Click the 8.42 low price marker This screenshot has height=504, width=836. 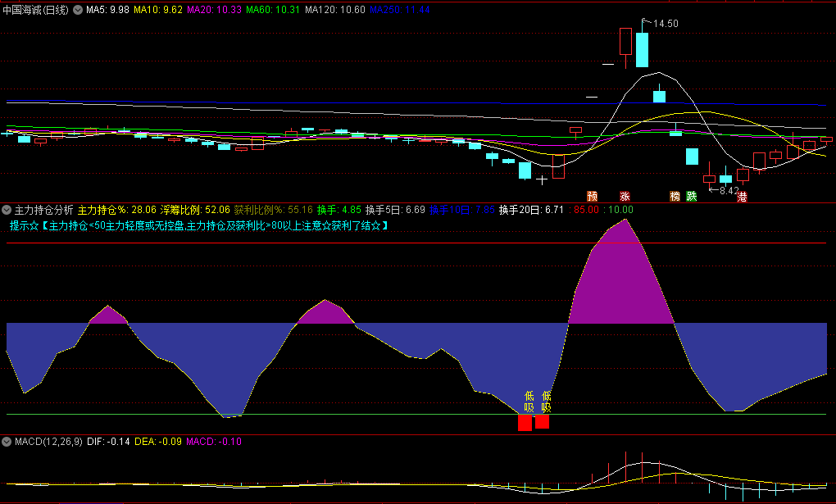point(729,190)
